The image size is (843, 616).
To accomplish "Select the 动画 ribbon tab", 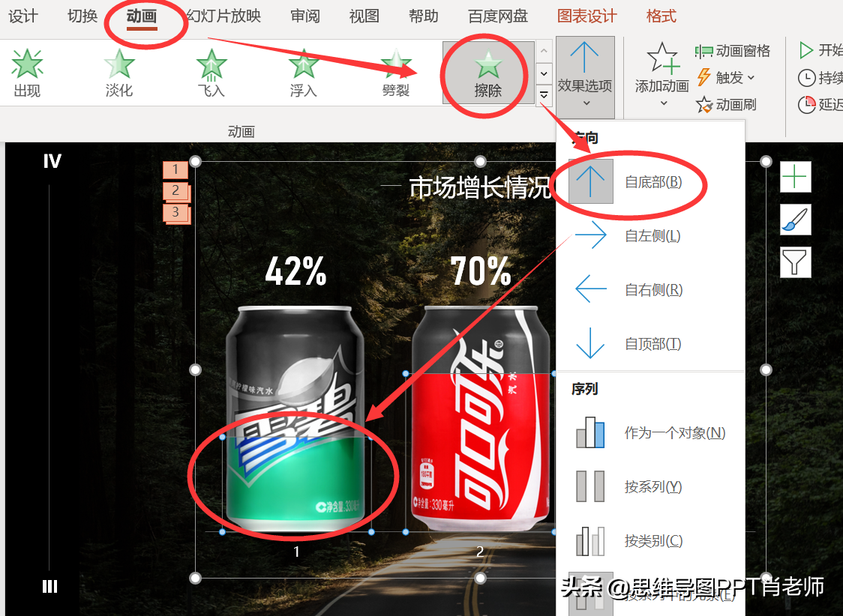I will point(142,16).
